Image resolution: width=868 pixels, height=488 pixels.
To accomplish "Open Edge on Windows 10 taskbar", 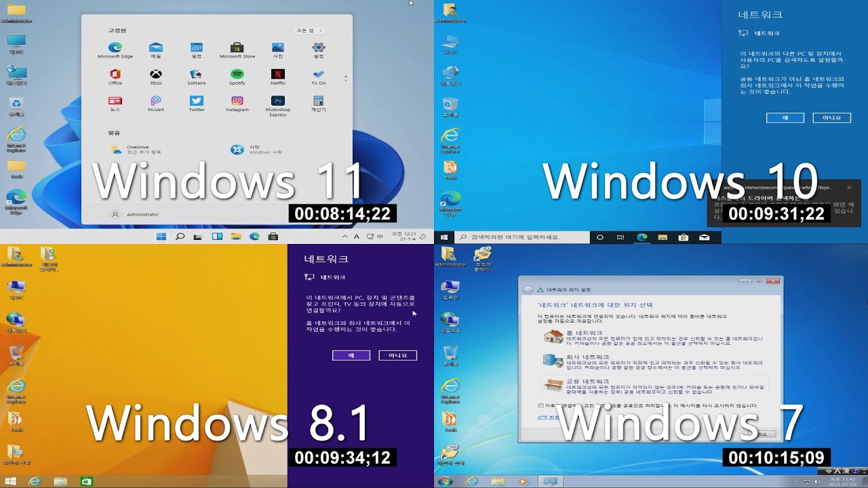I will (x=642, y=237).
